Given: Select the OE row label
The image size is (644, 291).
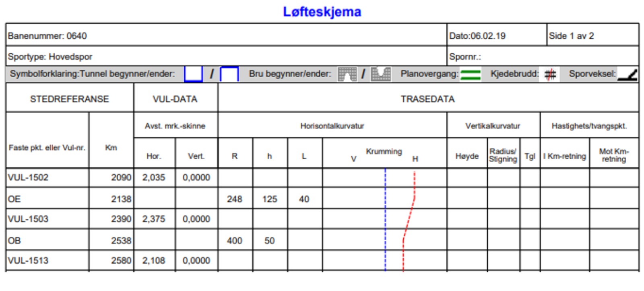Looking at the screenshot, I should pos(14,199).
